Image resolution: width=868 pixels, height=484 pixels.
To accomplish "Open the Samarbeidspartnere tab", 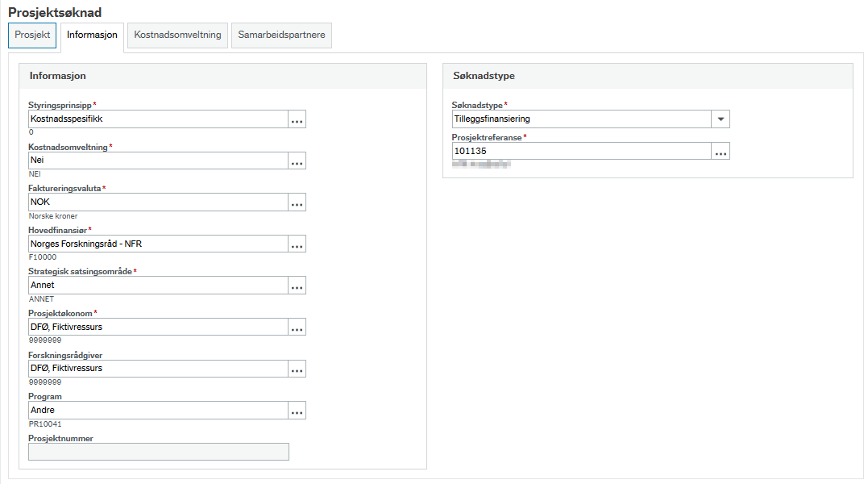I will pyautogui.click(x=282, y=35).
